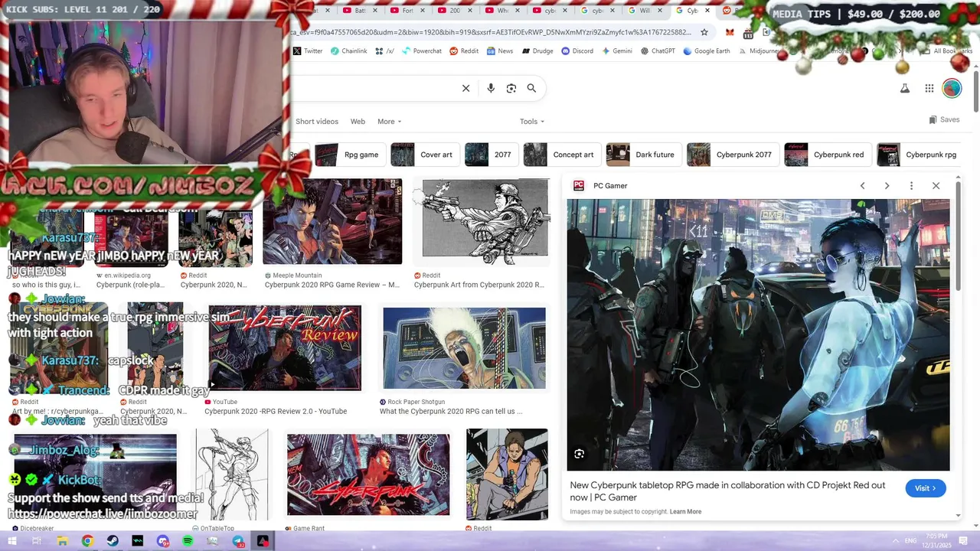Screen dimensions: 980x551
Task: Open the /x/ bookmark
Action: coord(384,51)
